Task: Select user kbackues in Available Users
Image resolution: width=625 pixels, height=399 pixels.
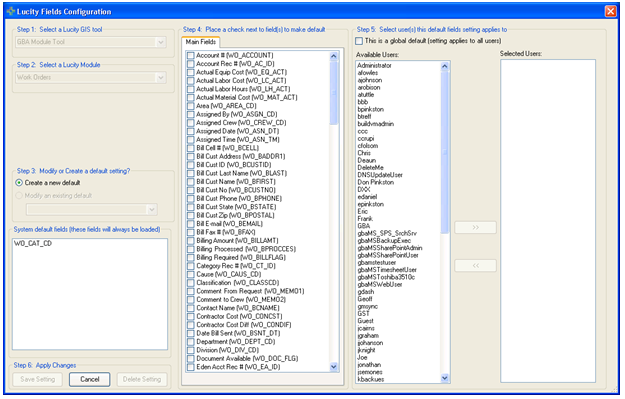Action: 371,379
